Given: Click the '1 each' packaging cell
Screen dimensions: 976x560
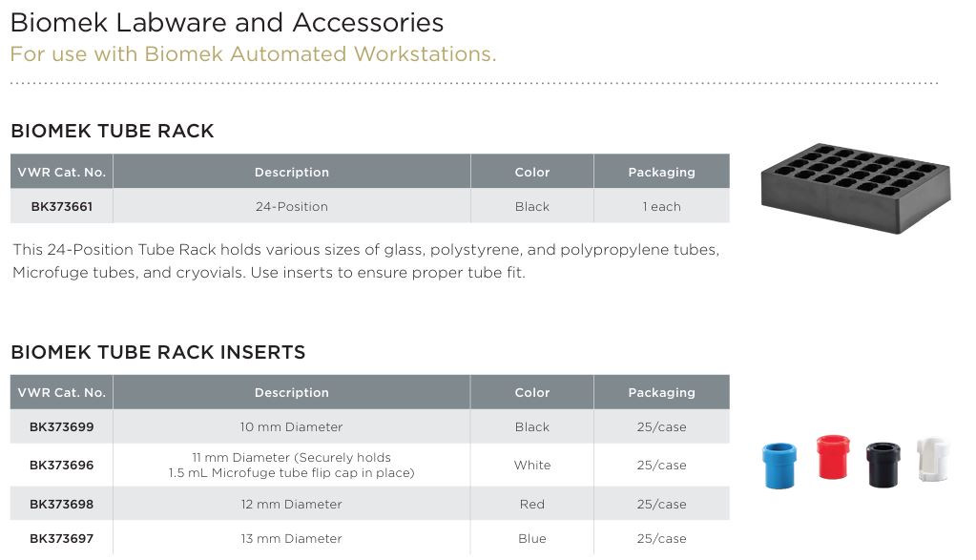Looking at the screenshot, I should pos(661,206).
